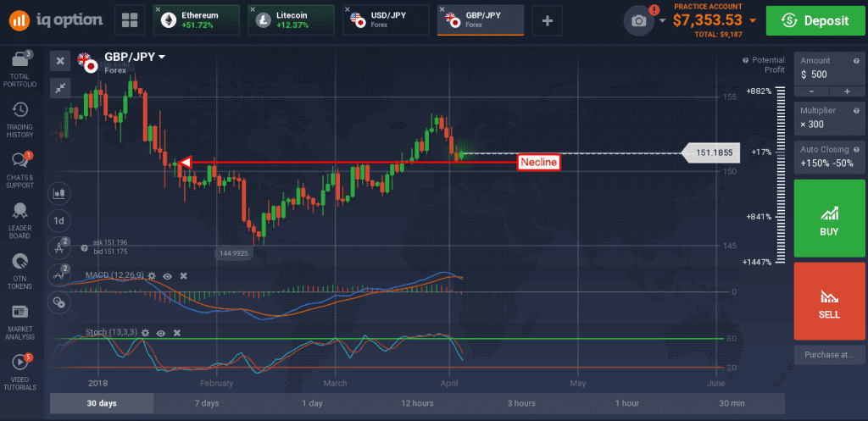Click the Purchase at... button

(x=829, y=355)
